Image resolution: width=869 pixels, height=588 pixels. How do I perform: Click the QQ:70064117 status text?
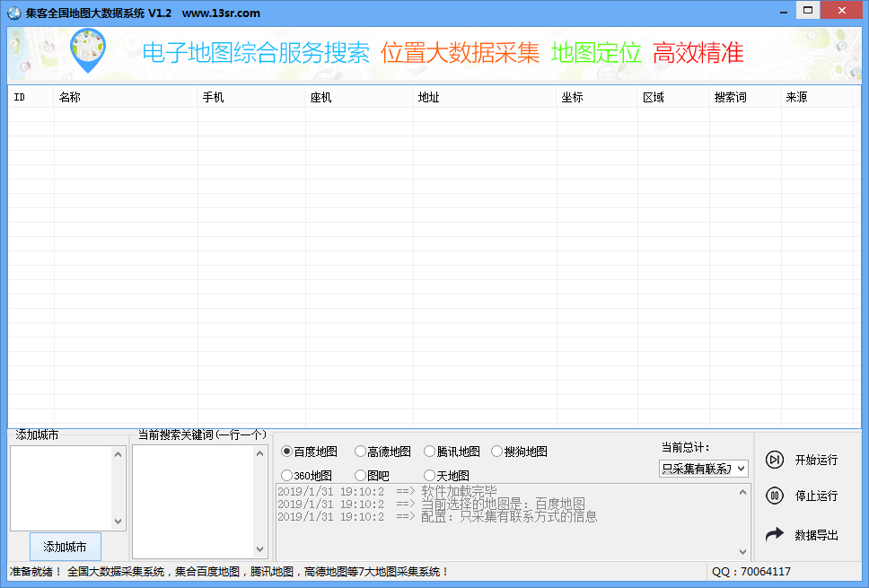tap(751, 571)
